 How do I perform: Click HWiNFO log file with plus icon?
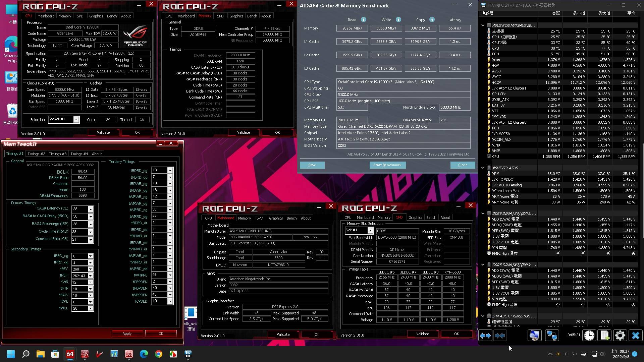pos(604,336)
